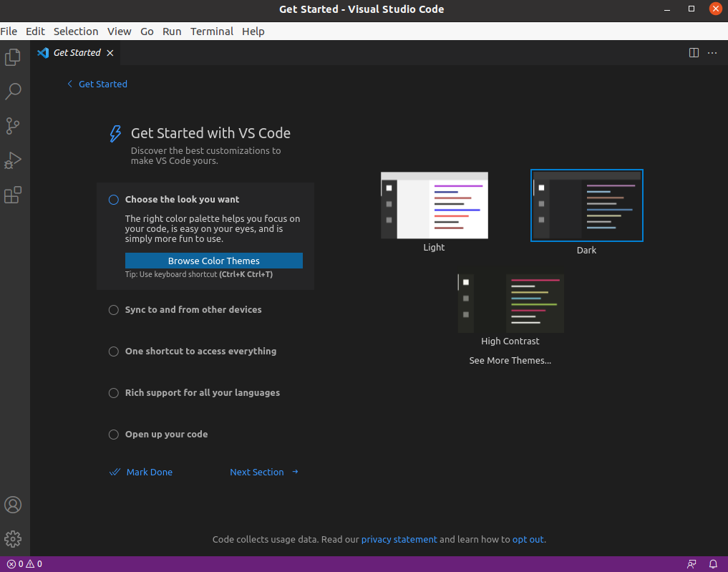The image size is (728, 572).
Task: Click the back chevron beside Get Started
Action: point(69,84)
